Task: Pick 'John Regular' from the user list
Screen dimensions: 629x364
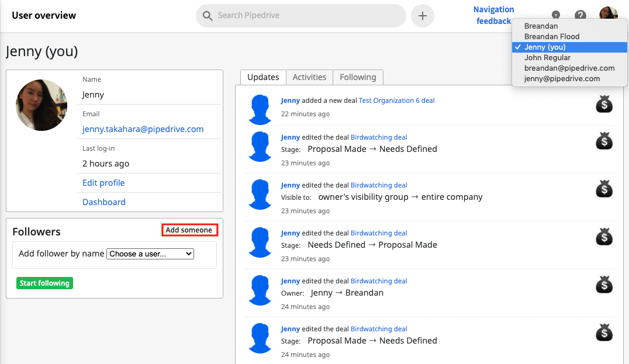Action: [x=547, y=58]
